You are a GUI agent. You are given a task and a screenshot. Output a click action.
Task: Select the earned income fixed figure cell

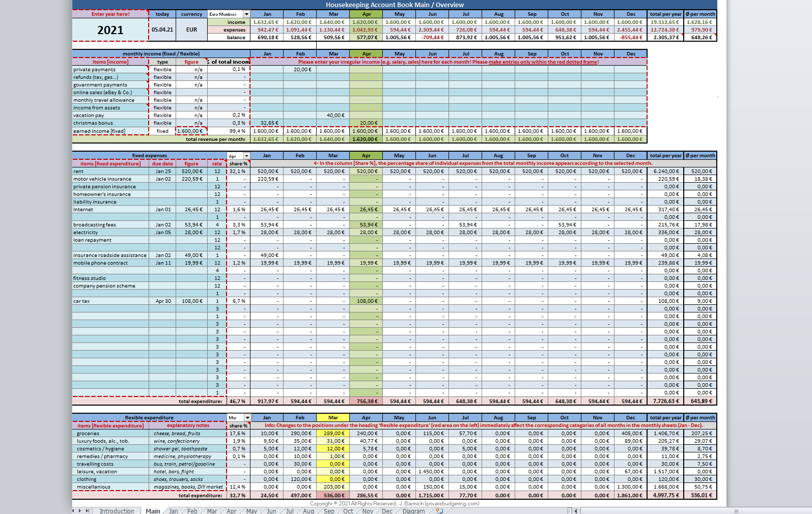coord(191,131)
